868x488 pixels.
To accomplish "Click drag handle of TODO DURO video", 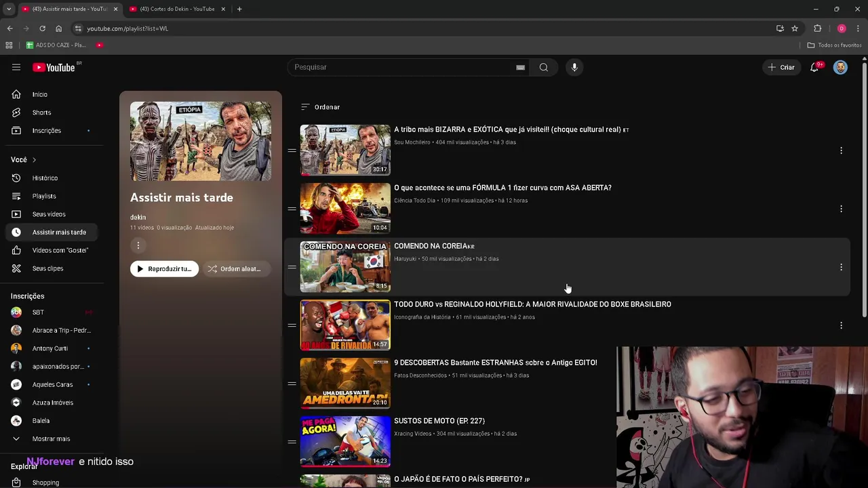I will click(292, 325).
